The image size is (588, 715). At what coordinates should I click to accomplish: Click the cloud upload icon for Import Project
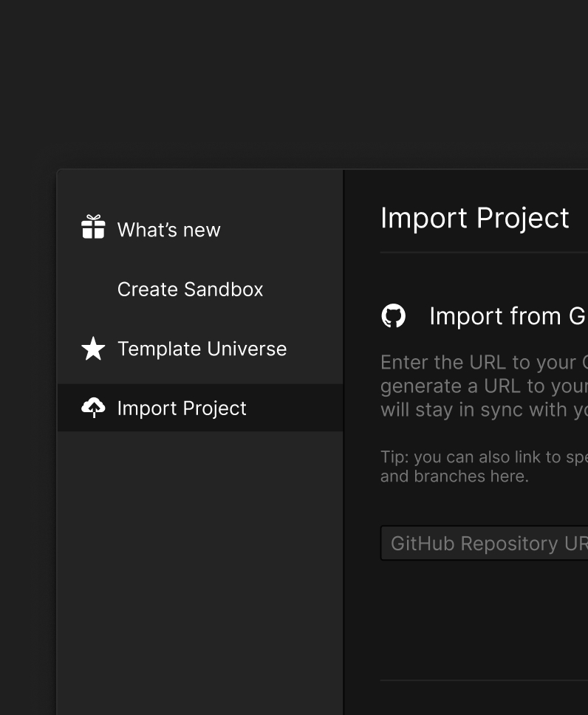point(93,407)
